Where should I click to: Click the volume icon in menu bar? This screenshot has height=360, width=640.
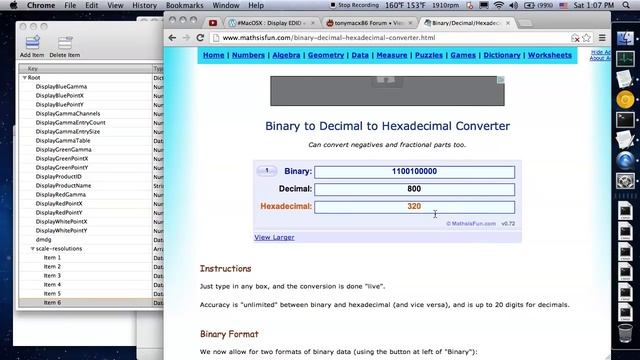(513, 5)
